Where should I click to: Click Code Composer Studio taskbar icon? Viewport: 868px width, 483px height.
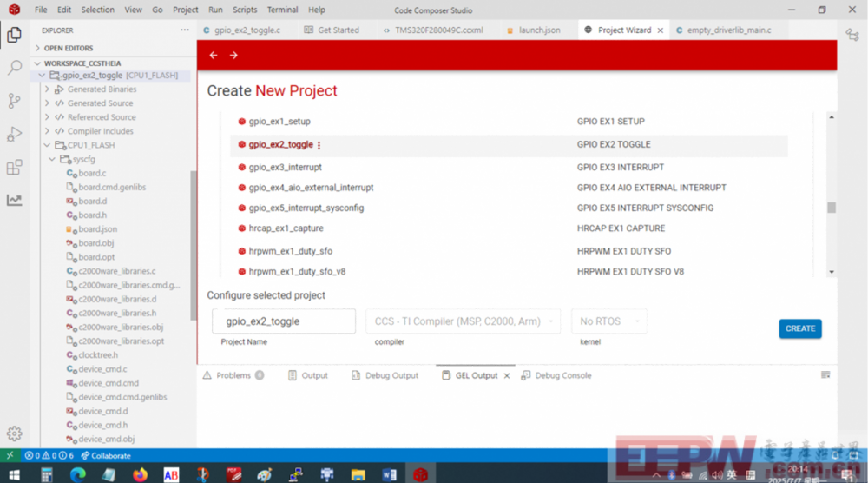pos(421,474)
